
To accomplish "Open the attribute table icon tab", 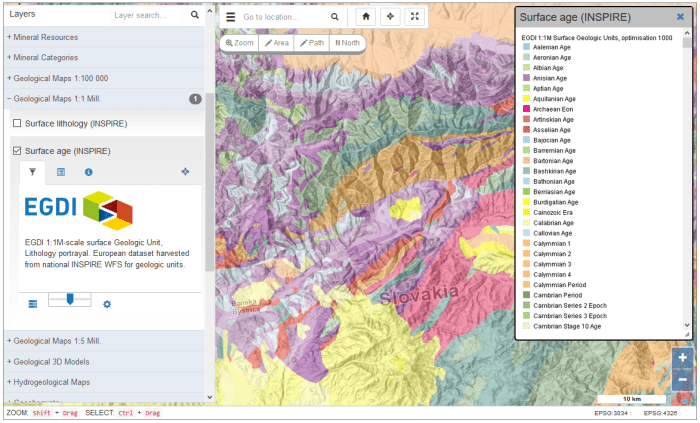I will (x=61, y=172).
